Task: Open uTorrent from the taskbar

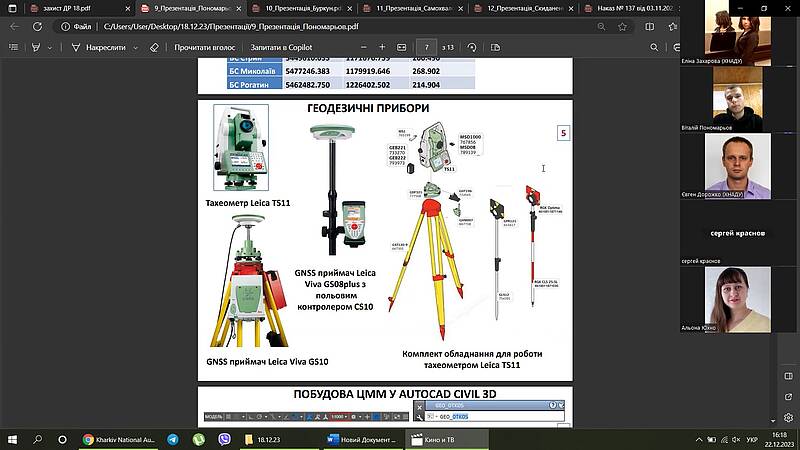Action: pyautogui.click(x=198, y=439)
